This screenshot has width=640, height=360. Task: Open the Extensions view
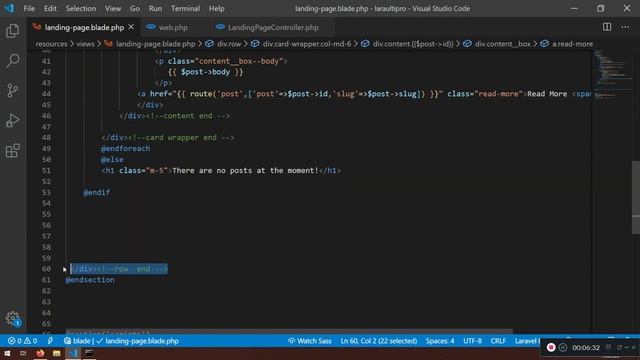[13, 151]
